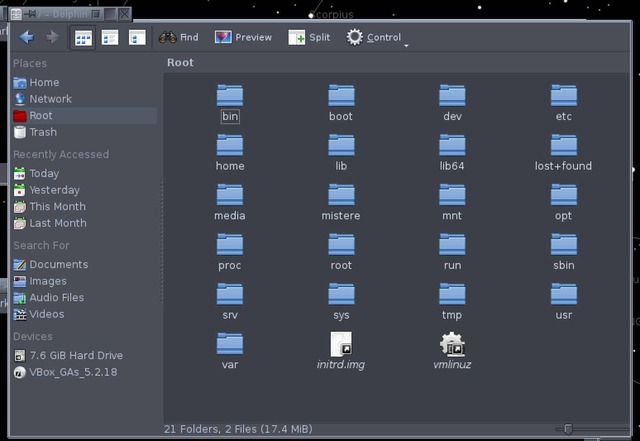Select the root folder icon

click(341, 245)
